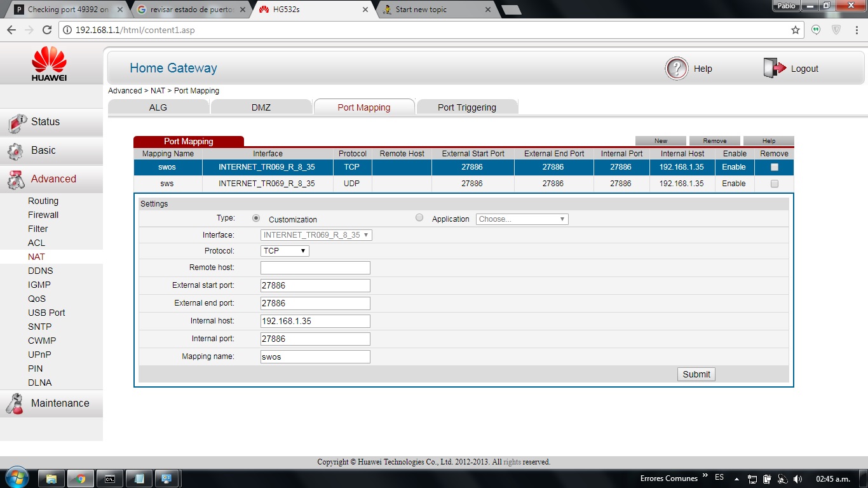
Task: Click the Help question mark icon
Action: tap(677, 69)
